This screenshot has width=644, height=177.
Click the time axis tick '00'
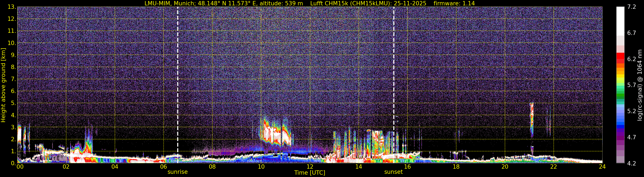pyautogui.click(x=20, y=166)
